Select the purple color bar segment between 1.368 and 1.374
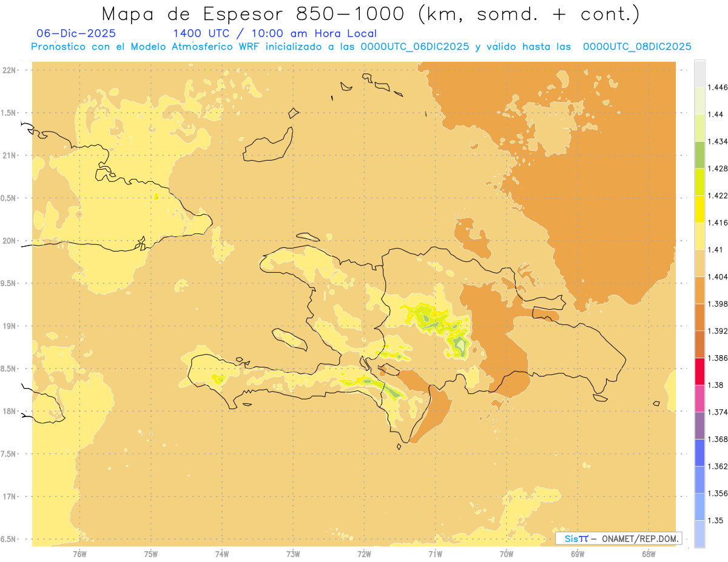728x562 pixels. pos(699,426)
